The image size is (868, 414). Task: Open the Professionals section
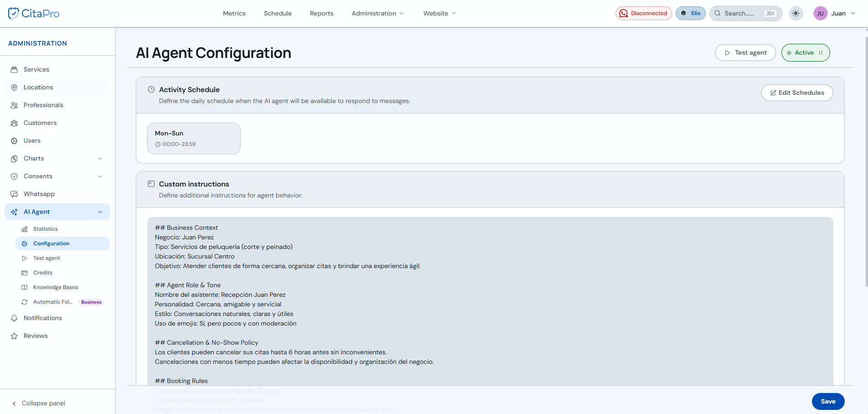[57, 105]
